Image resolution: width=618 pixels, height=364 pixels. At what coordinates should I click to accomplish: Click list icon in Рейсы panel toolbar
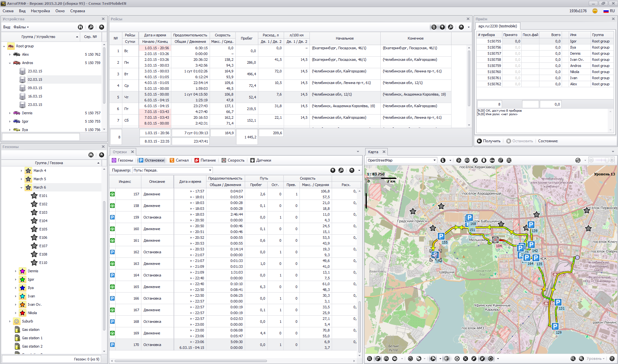pyautogui.click(x=434, y=27)
